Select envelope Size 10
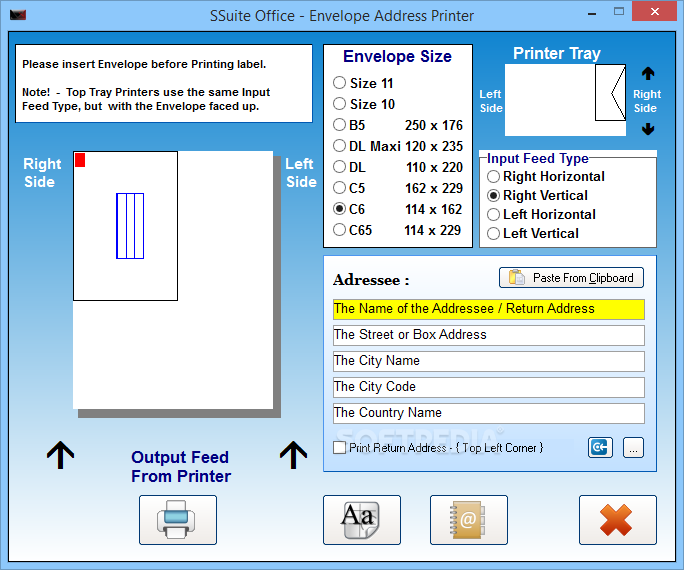 click(364, 104)
